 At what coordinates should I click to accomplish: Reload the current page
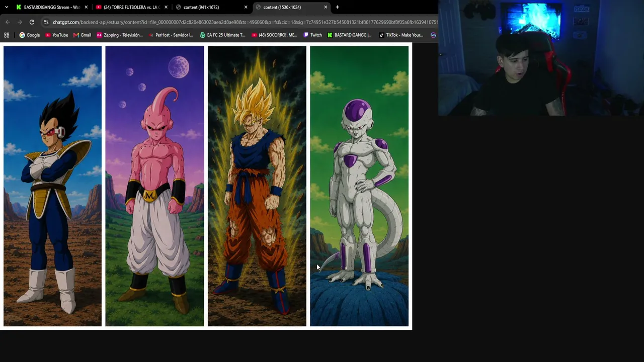pos(32,22)
